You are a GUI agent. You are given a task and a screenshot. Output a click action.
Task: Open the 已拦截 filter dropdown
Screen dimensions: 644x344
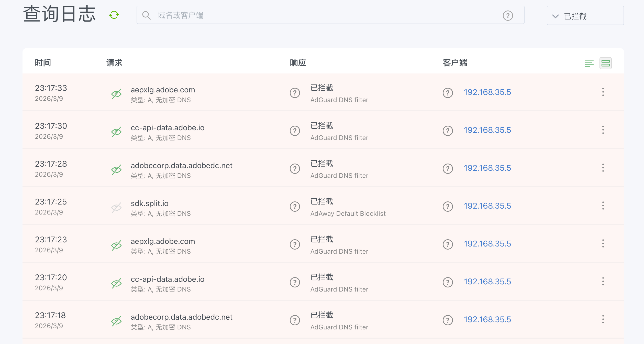(585, 16)
